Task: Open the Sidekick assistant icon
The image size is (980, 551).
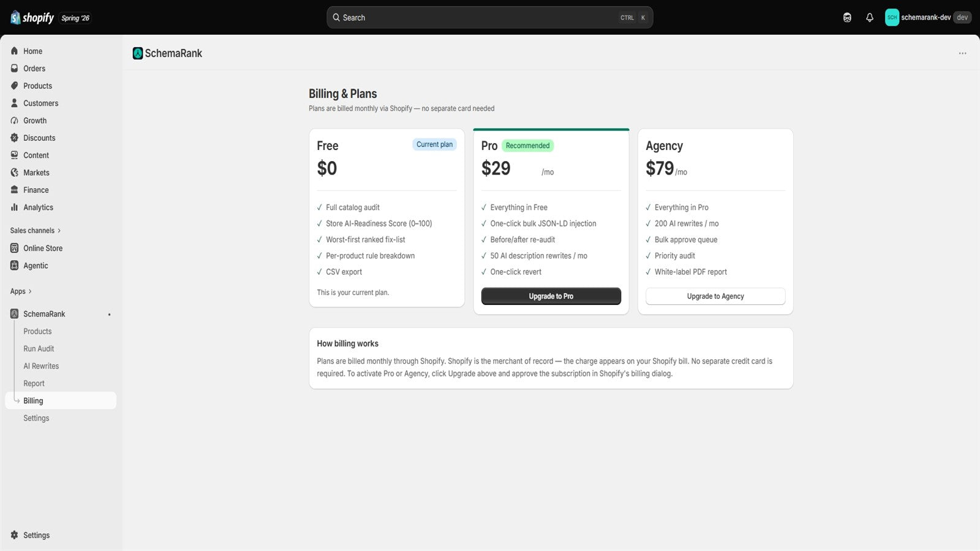Action: [x=847, y=18]
